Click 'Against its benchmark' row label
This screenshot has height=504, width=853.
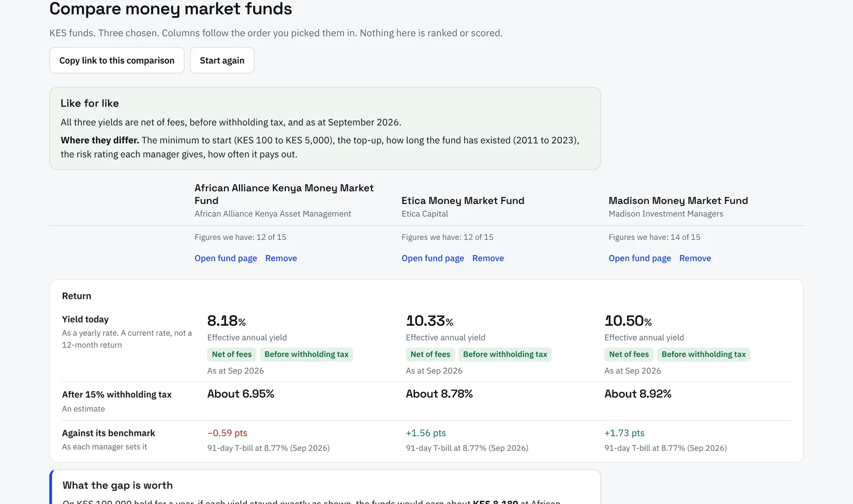(x=108, y=433)
